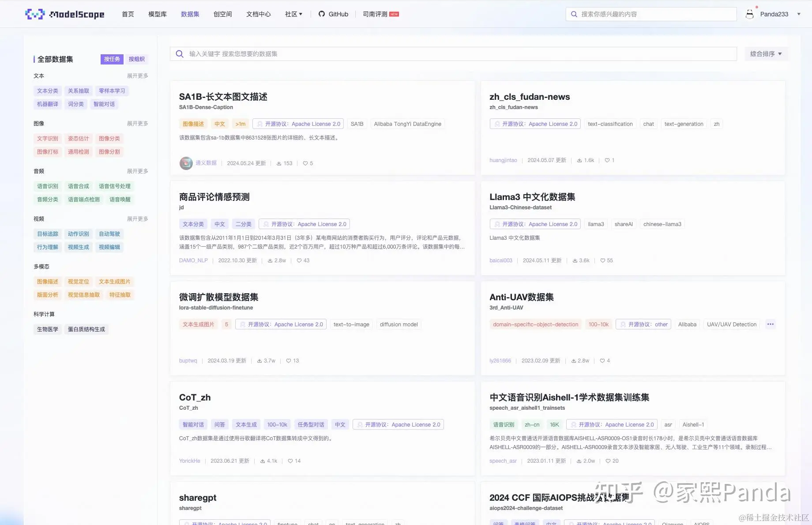The image size is (812, 525).
Task: Click the ModelScope logo
Action: pos(65,14)
